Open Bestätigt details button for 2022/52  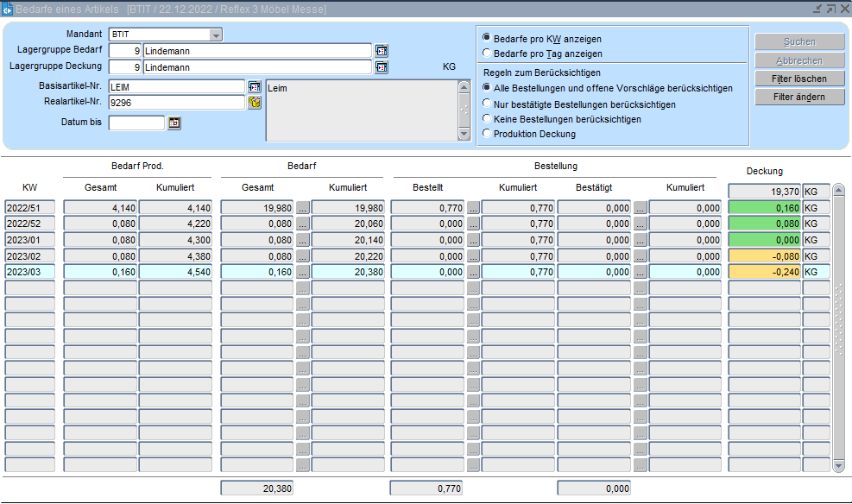point(640,224)
